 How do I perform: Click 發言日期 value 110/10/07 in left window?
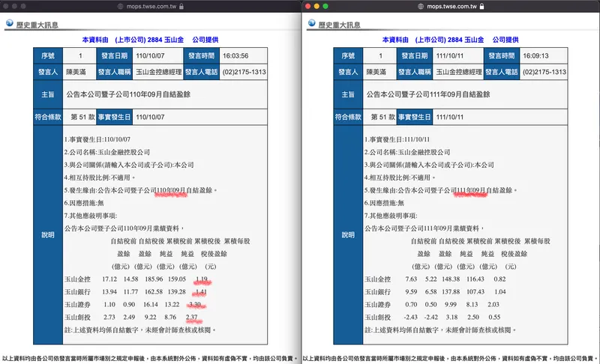coord(151,55)
